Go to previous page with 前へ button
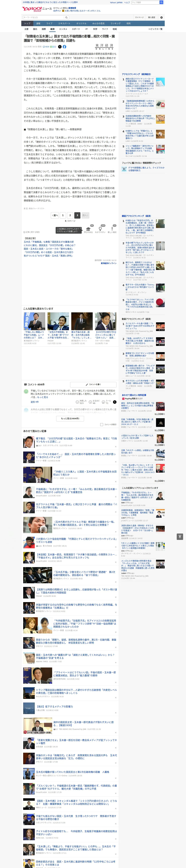Screen dimensions: 186x868 coord(55,215)
